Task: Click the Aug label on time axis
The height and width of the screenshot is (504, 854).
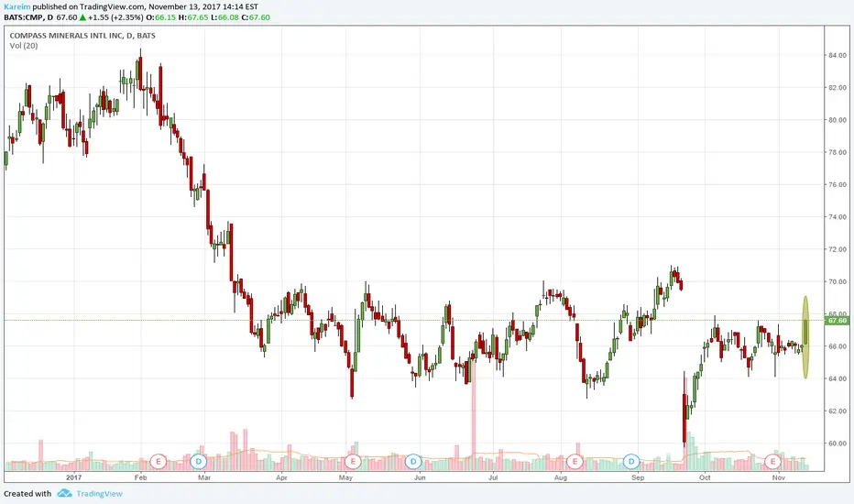Action: pos(561,477)
